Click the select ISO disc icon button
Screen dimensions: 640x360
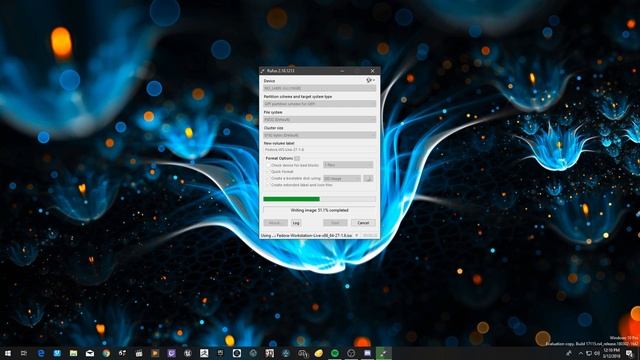pyautogui.click(x=368, y=178)
